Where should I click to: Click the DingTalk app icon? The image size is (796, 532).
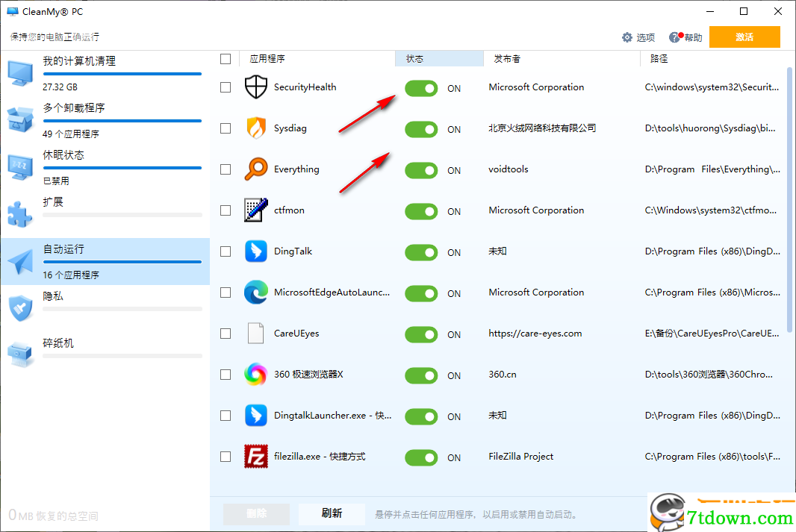click(256, 251)
